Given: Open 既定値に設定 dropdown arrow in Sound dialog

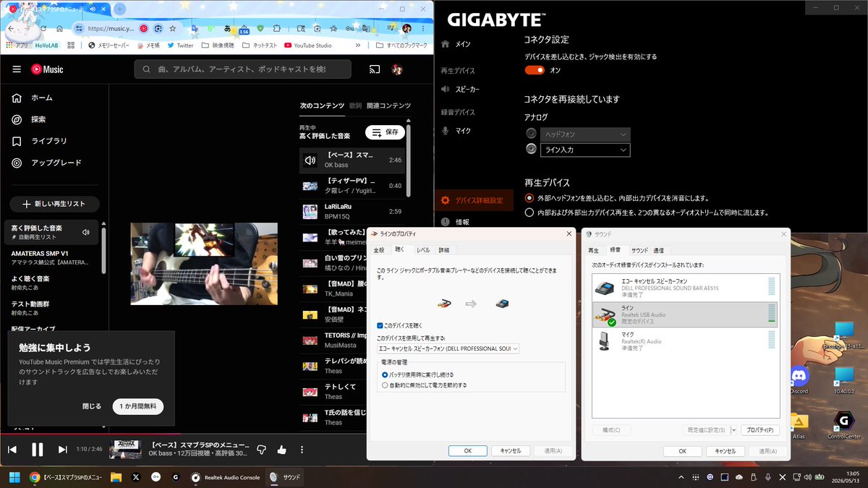Looking at the screenshot, I should [x=734, y=430].
